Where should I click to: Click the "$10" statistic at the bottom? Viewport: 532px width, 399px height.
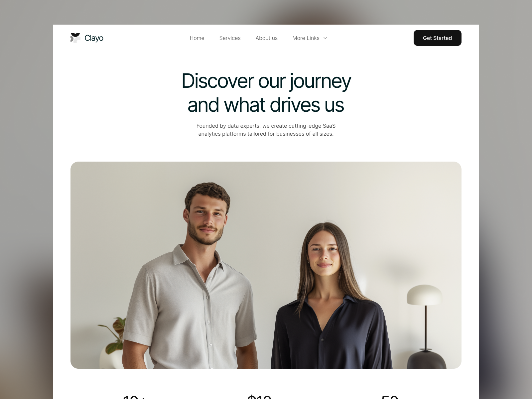pyautogui.click(x=265, y=396)
